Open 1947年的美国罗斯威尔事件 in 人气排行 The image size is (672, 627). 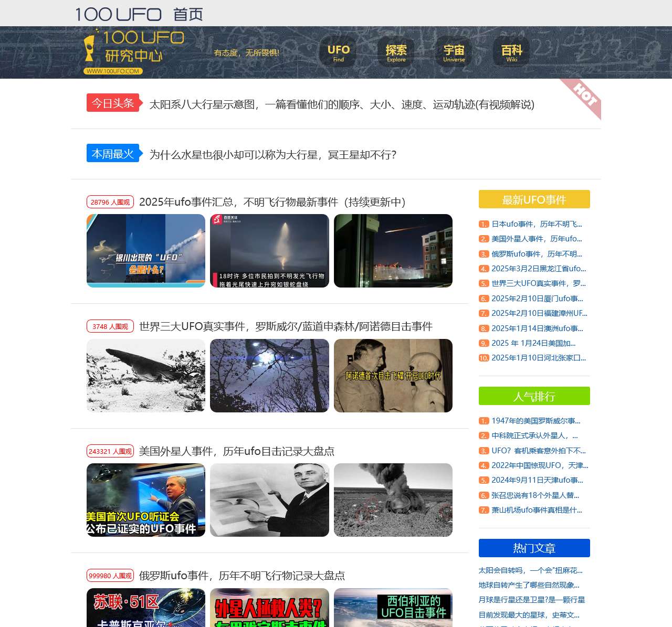[535, 420]
